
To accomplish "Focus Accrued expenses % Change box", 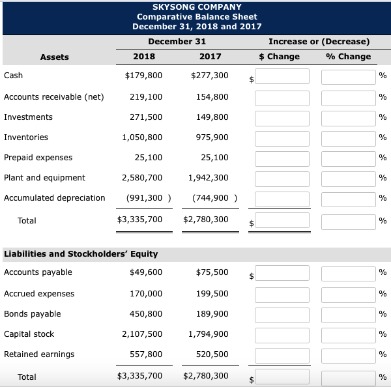I will pos(348,295).
